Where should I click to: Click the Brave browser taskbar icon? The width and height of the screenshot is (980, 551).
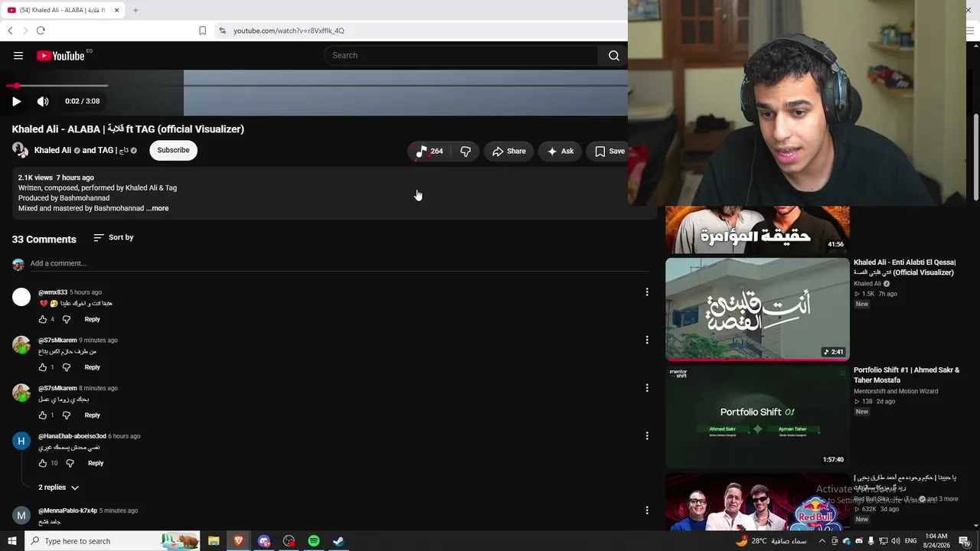tap(239, 541)
